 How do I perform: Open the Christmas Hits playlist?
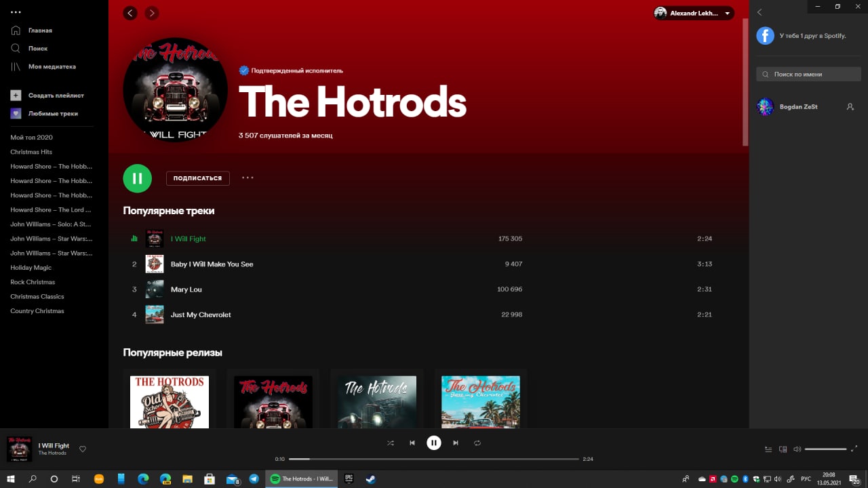point(31,152)
